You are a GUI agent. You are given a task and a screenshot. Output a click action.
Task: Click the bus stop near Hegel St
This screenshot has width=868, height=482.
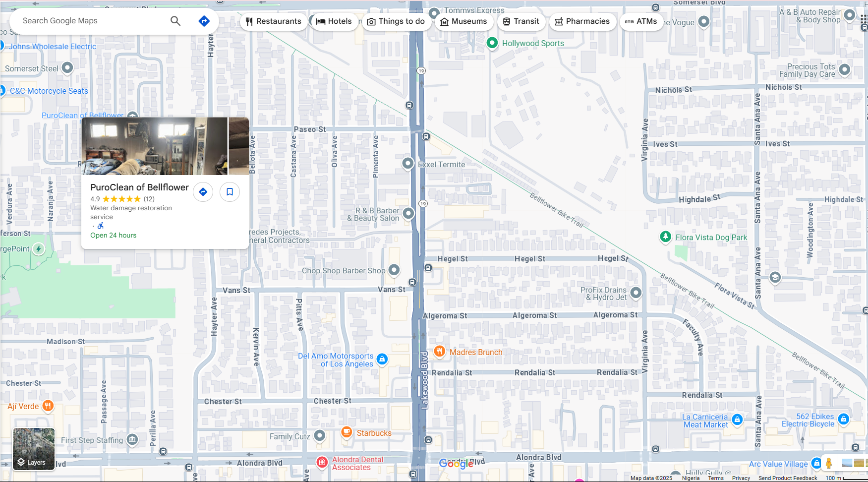(x=428, y=268)
